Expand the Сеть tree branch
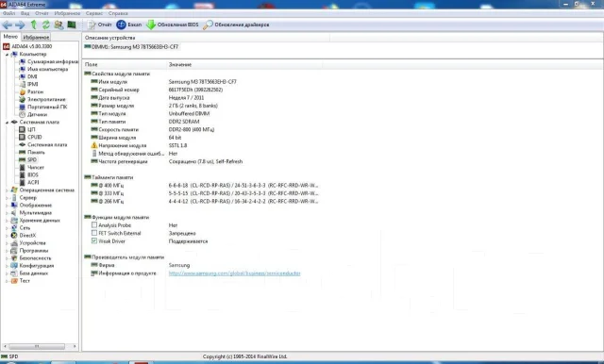This screenshot has width=604, height=364. pyautogui.click(x=7, y=228)
